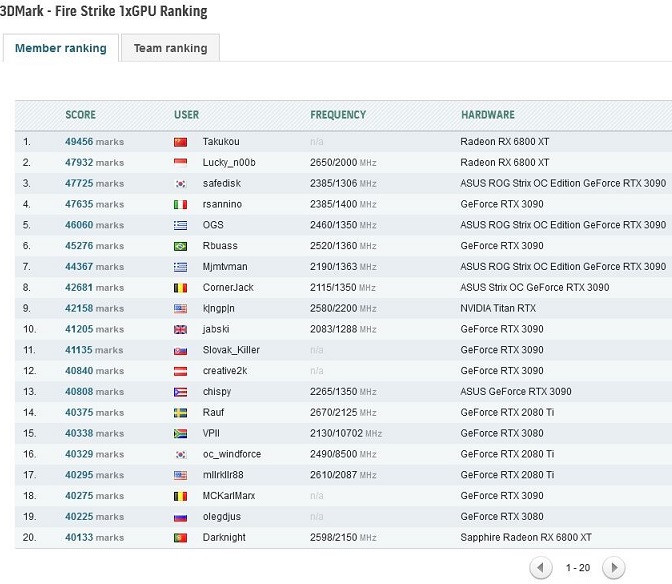The height and width of the screenshot is (584, 672).
Task: Click 2580/2200 MHz frequency value
Action: (343, 308)
